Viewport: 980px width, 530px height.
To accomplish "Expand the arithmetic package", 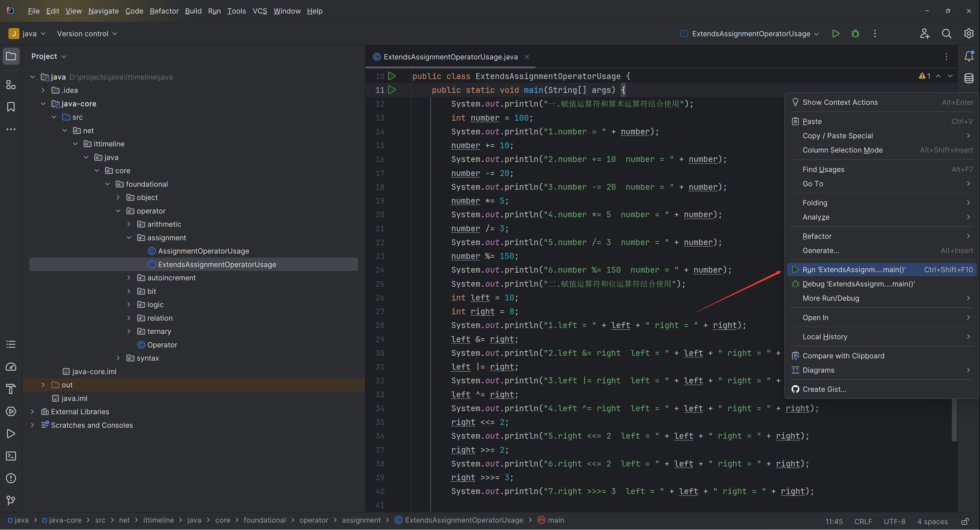I will point(129,224).
